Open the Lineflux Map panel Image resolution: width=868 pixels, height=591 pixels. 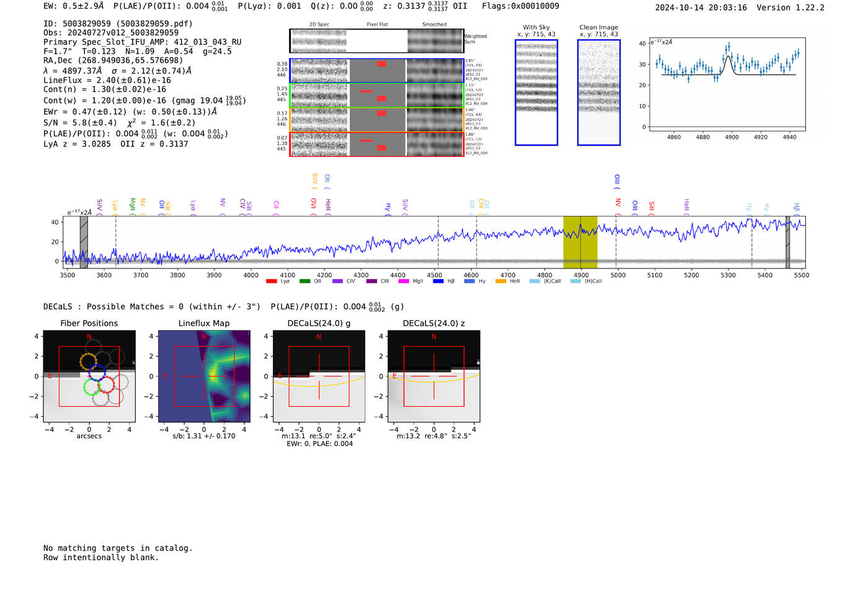point(204,376)
